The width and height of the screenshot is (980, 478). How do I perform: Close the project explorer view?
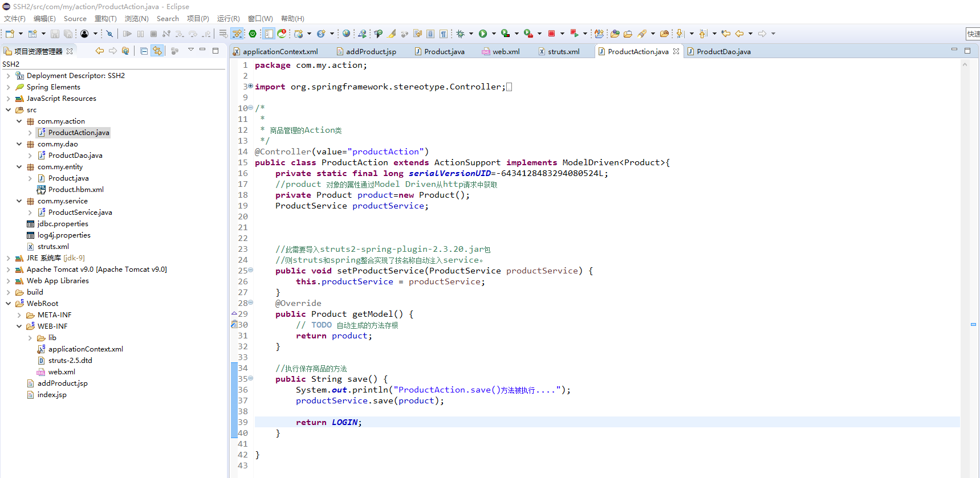70,51
